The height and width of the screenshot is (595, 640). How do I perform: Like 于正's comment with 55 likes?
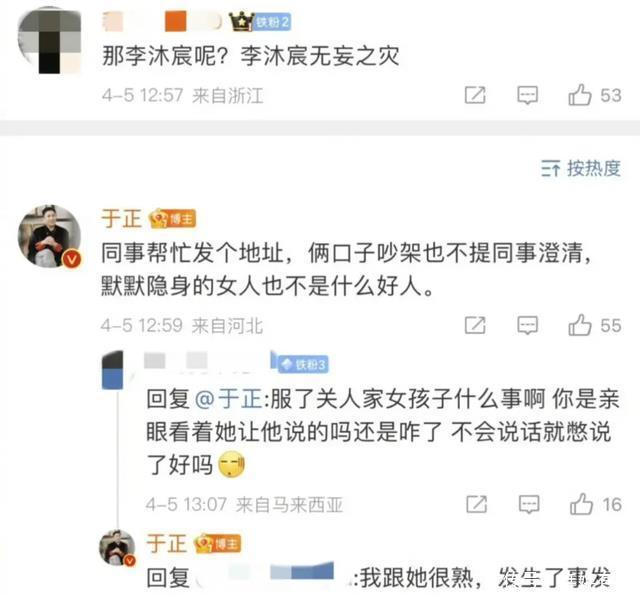coord(594,325)
